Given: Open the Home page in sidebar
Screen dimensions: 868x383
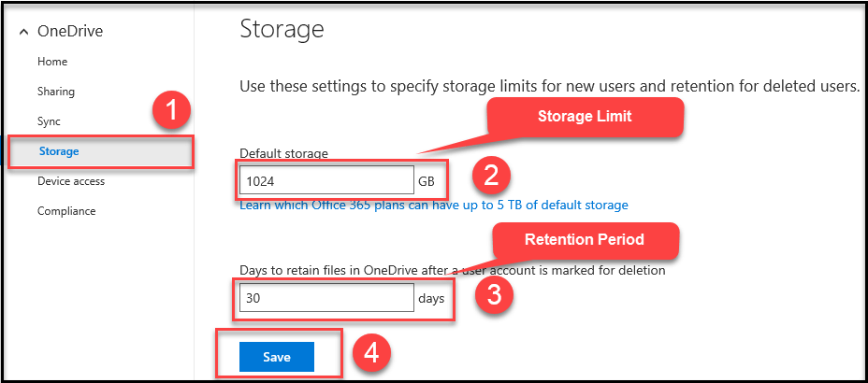Looking at the screenshot, I should click(52, 62).
